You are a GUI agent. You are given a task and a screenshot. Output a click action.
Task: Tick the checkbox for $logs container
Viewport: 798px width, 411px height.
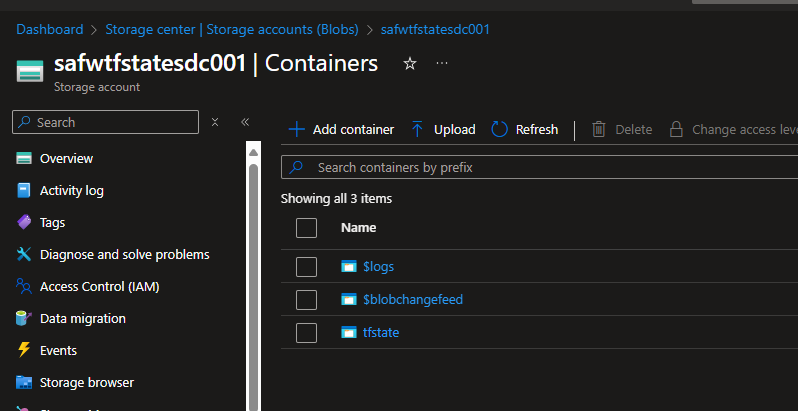click(307, 267)
